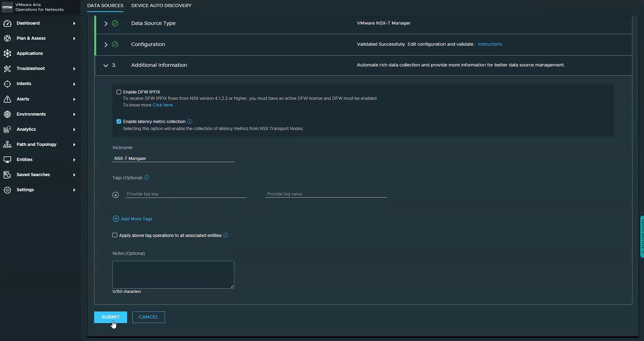Expand Entities submenu arrow

tap(74, 160)
